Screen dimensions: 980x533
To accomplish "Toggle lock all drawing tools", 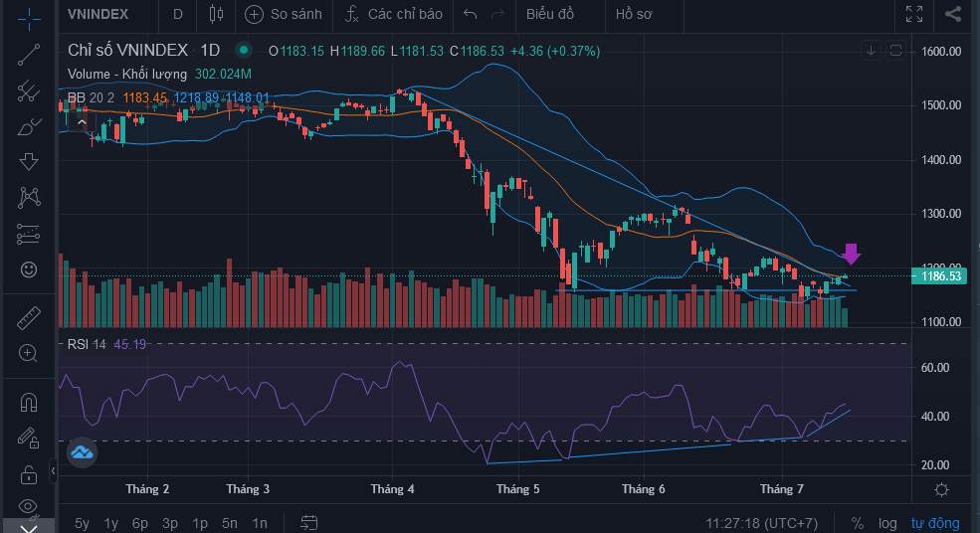I will pos(29,472).
